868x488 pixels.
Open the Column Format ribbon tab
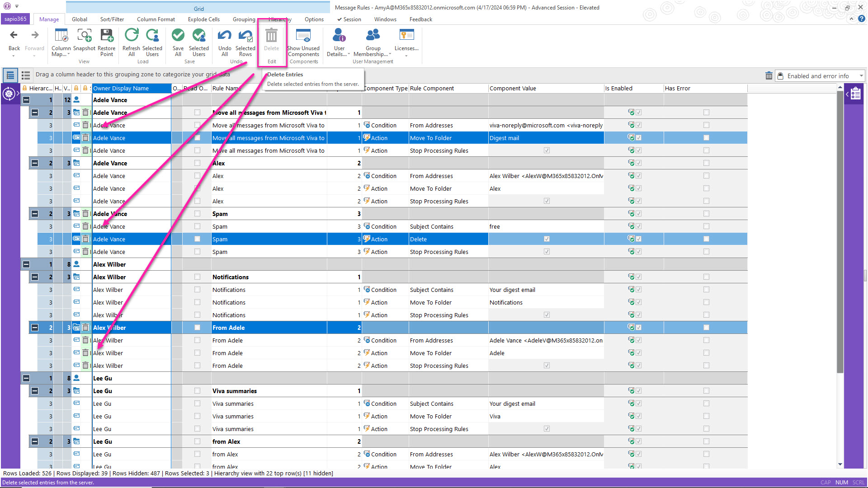(x=156, y=19)
